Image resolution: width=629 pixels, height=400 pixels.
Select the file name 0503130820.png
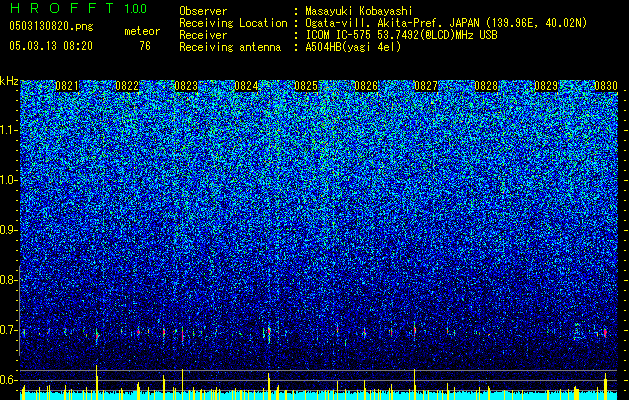(x=51, y=26)
